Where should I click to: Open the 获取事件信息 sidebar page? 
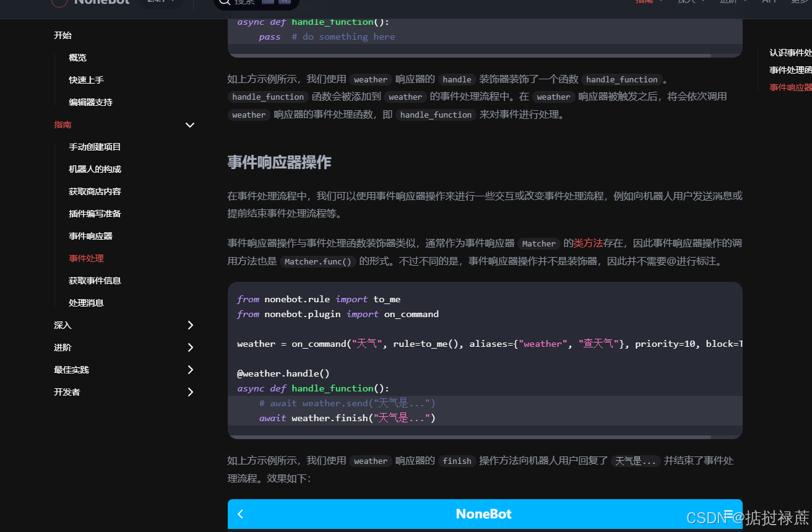tap(95, 281)
